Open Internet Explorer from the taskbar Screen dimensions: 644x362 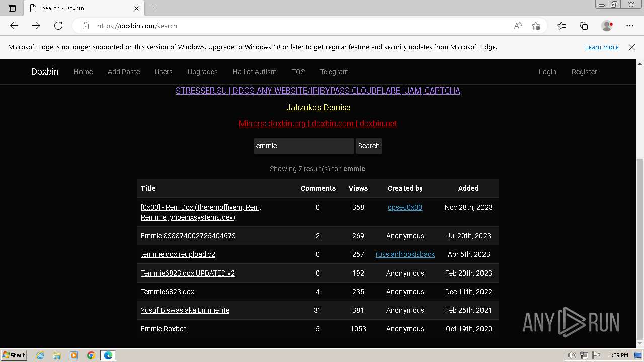(x=40, y=355)
